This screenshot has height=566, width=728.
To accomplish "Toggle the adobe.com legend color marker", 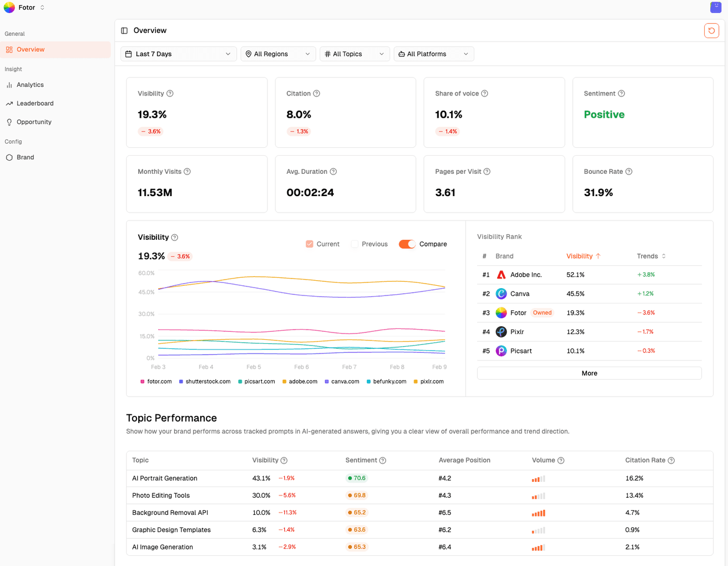I will pyautogui.click(x=284, y=382).
